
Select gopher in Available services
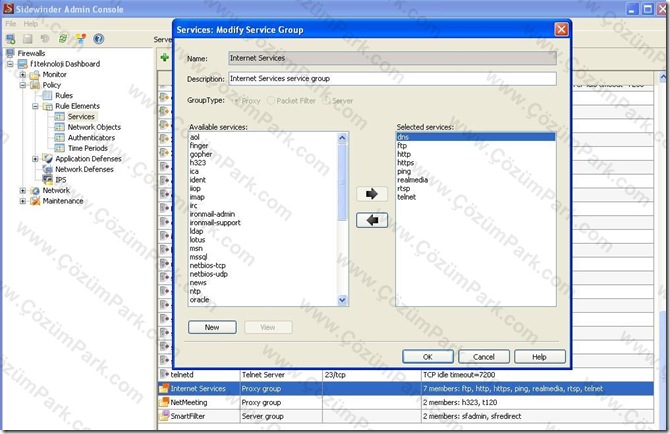point(201,154)
